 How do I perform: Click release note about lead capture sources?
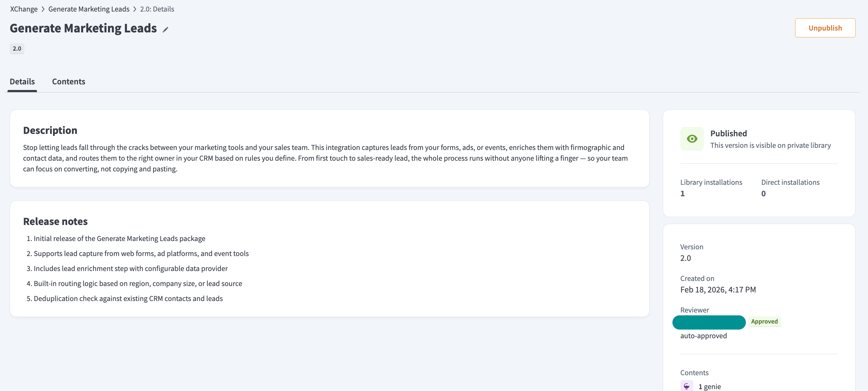(141, 253)
